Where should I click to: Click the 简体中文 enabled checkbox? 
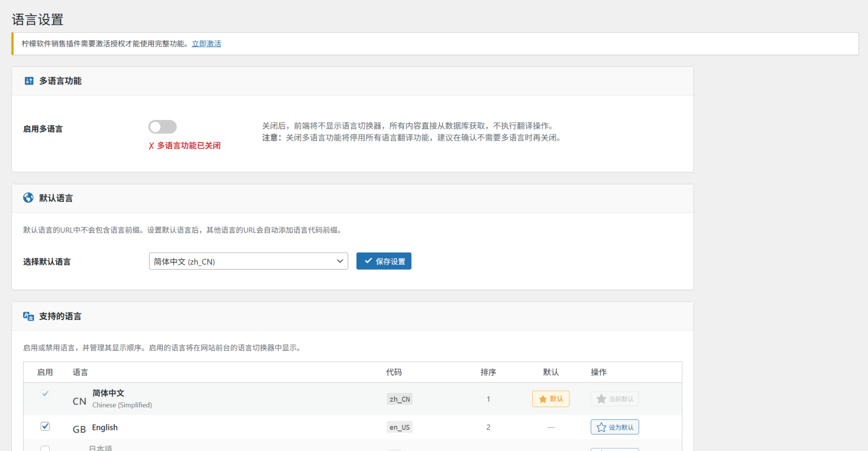click(45, 394)
